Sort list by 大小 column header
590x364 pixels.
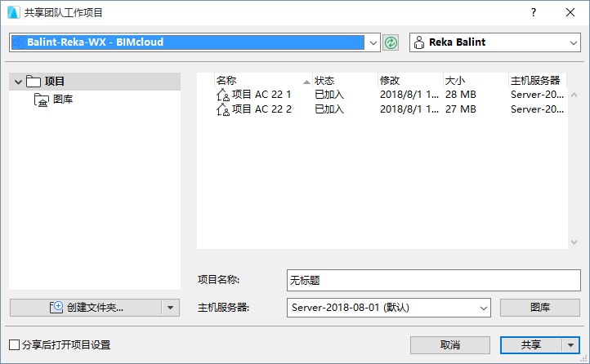476,80
